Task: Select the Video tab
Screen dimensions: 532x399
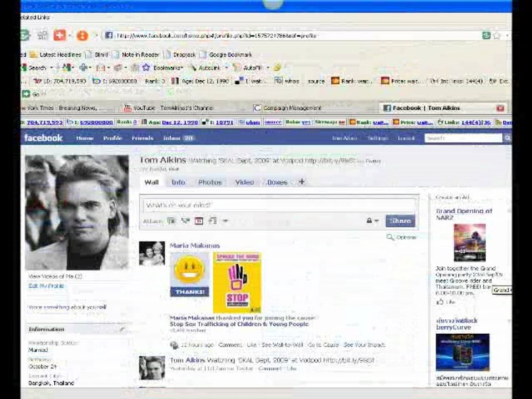Action: point(244,182)
